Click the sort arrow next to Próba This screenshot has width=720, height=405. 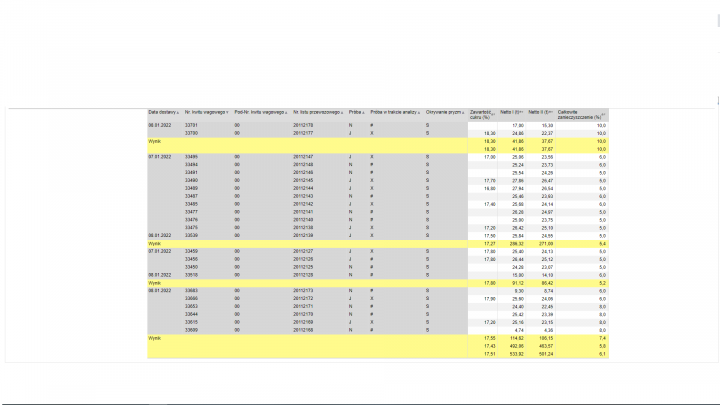(363, 112)
